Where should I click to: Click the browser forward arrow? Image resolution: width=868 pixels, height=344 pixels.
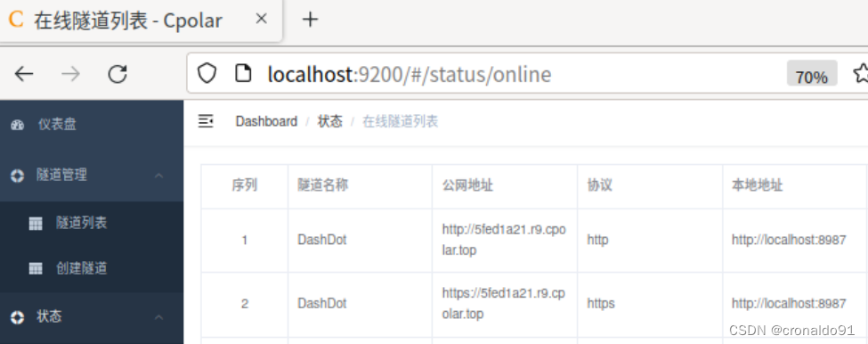point(71,73)
